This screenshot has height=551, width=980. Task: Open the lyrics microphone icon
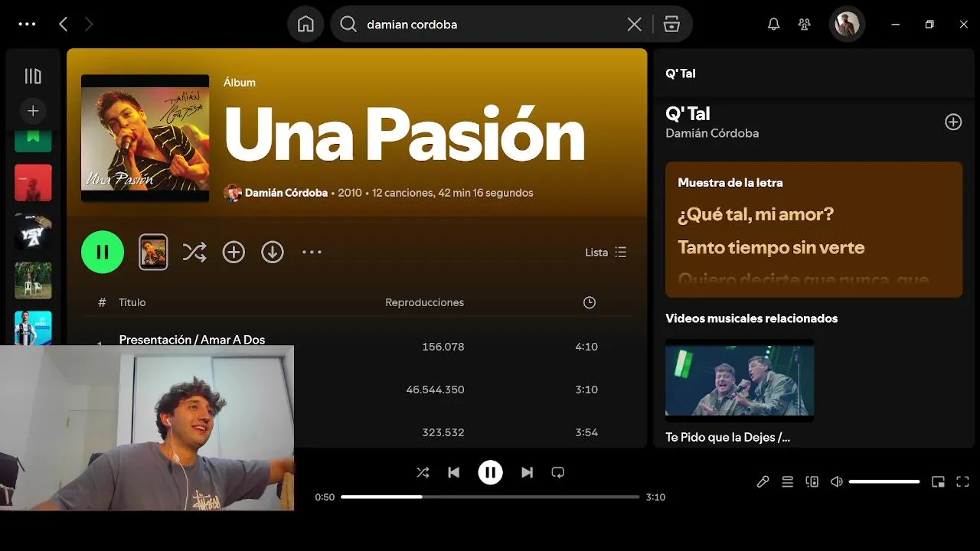click(763, 481)
